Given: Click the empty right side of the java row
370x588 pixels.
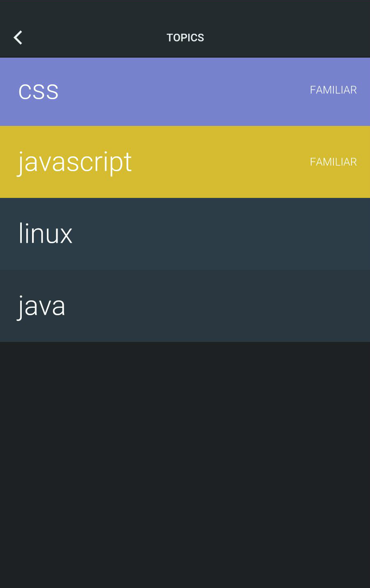Looking at the screenshot, I should click(x=288, y=306).
